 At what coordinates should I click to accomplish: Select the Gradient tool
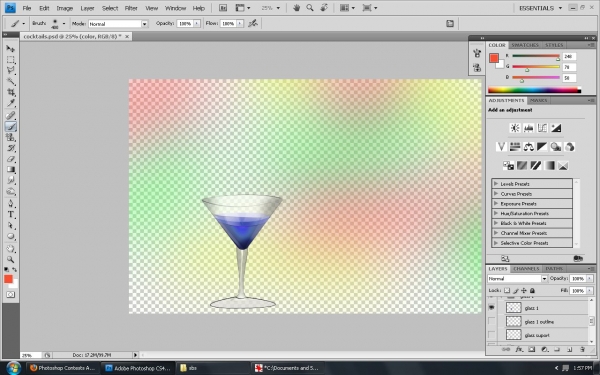[10, 170]
